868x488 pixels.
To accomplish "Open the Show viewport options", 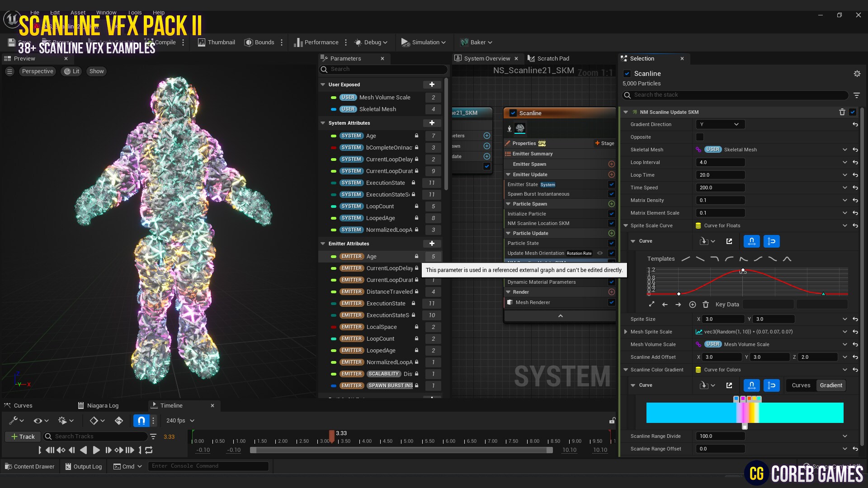I will [96, 71].
